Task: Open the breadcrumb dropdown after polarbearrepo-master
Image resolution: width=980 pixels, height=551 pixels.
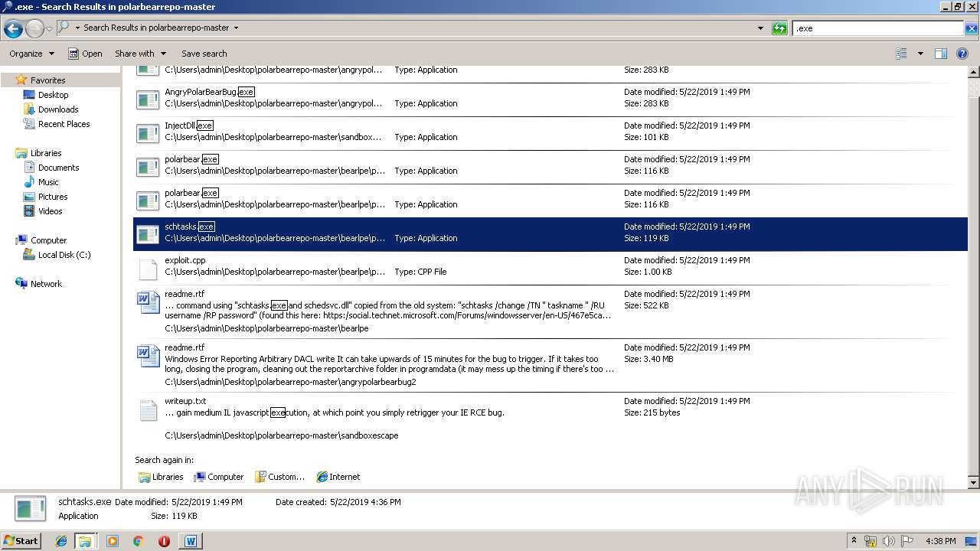Action: pos(236,28)
